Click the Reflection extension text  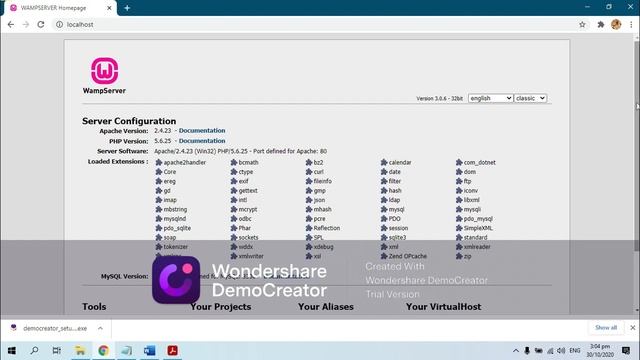point(327,228)
